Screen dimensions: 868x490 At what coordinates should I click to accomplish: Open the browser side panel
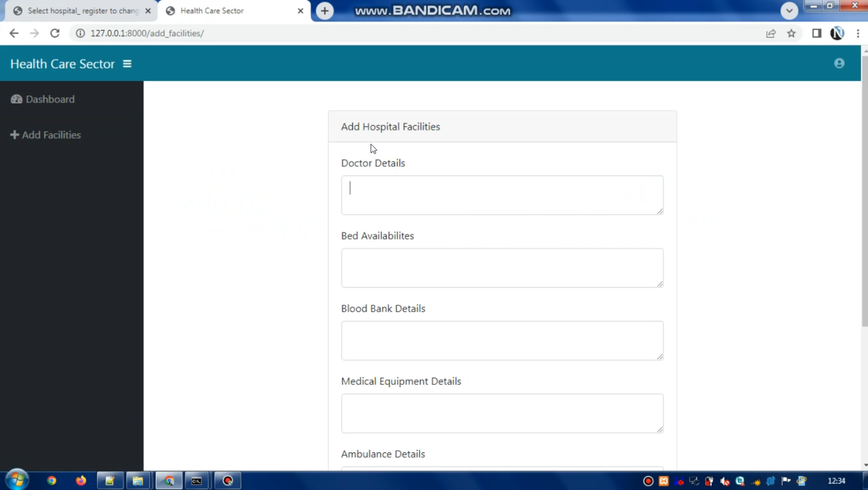pyautogui.click(x=816, y=33)
